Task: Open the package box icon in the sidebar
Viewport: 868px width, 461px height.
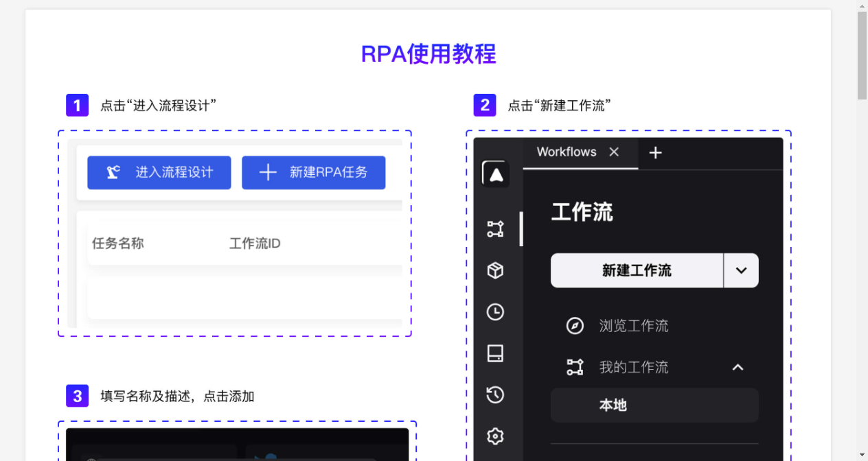Action: tap(495, 270)
